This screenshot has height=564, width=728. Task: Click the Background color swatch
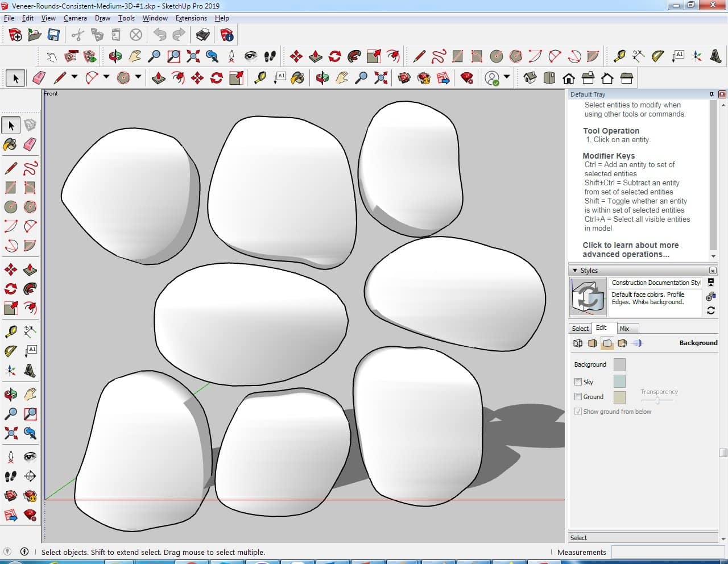click(x=619, y=364)
